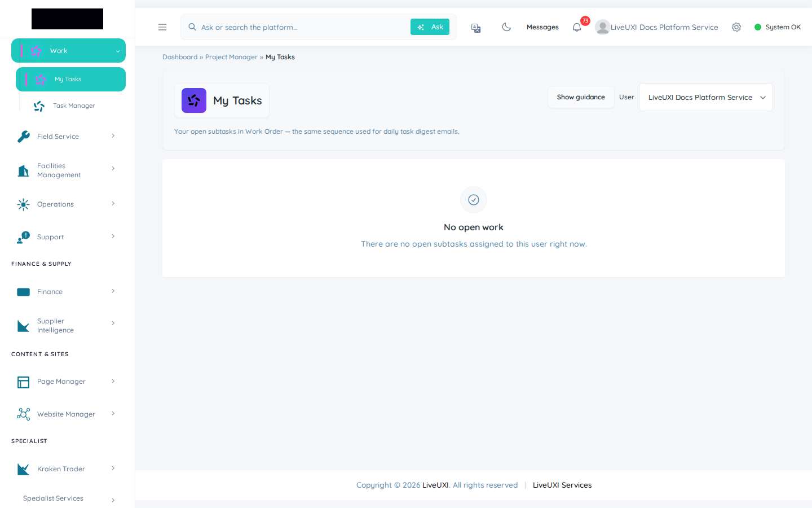This screenshot has height=508, width=812.
Task: Open the Messages menu
Action: 542,27
